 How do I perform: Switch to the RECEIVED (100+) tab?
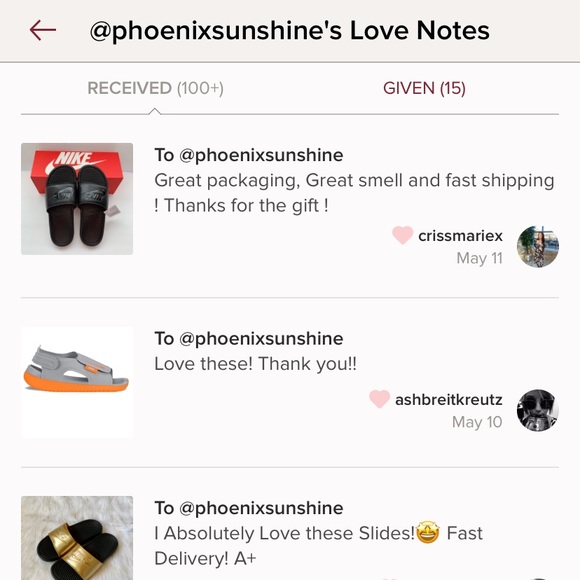155,88
